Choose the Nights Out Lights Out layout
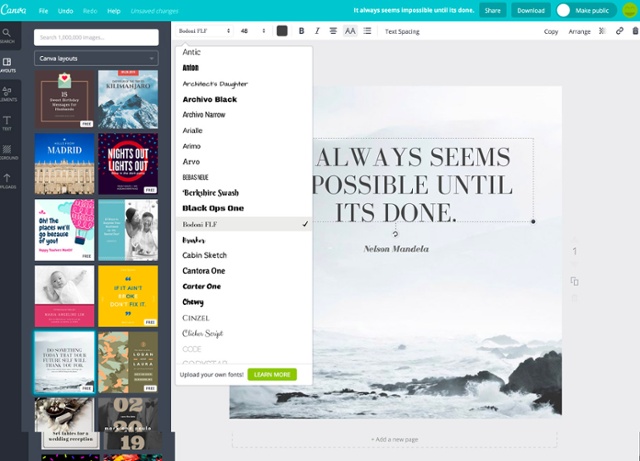 [128, 164]
